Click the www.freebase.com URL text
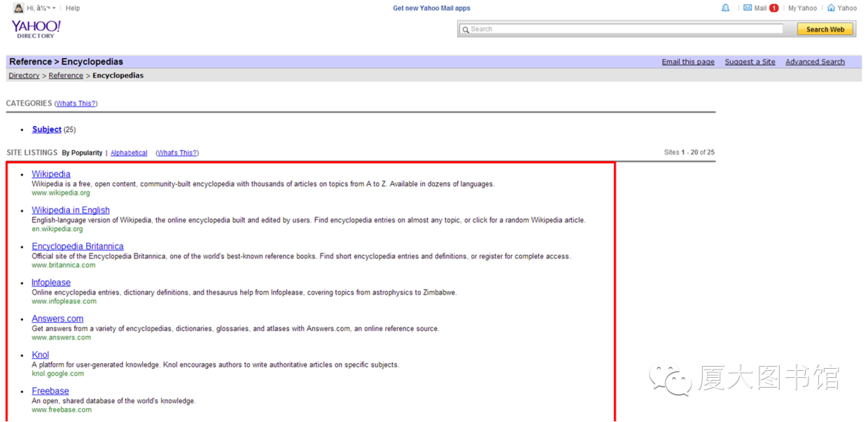This screenshot has width=868, height=422. coord(62,410)
